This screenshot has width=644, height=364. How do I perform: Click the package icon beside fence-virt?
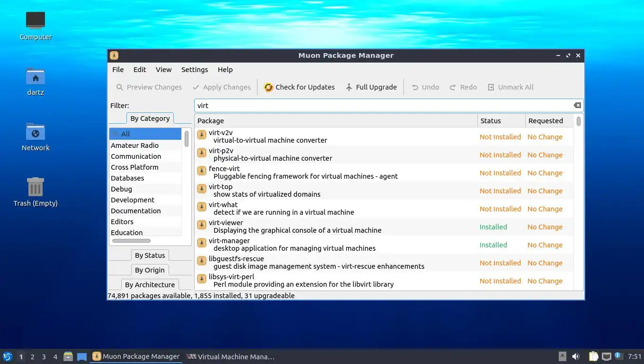pos(202,171)
